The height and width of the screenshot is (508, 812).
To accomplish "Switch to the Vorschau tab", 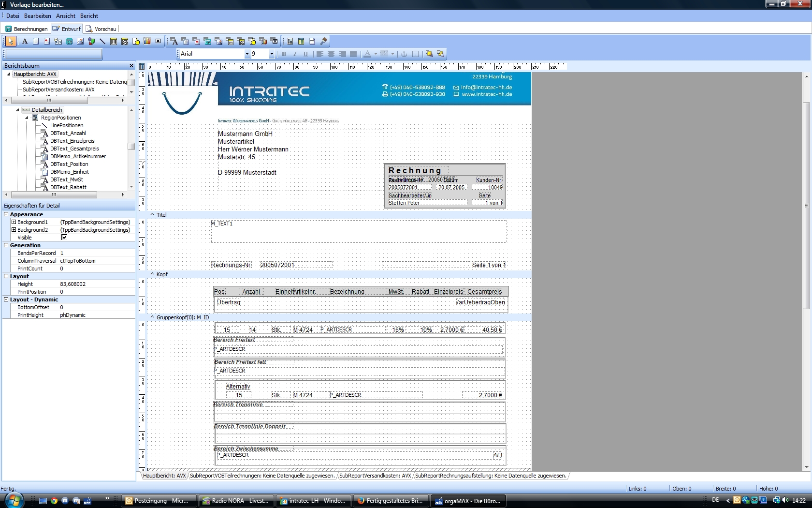I will click(x=101, y=29).
